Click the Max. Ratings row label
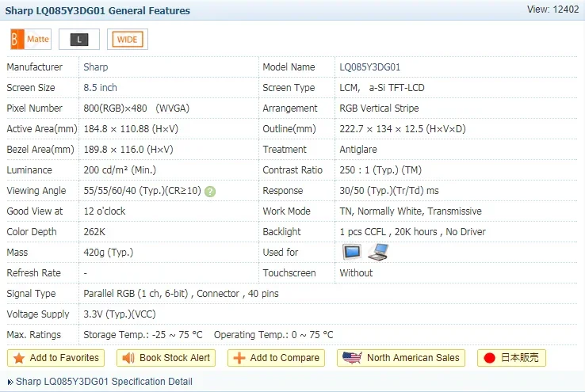This screenshot has height=392, width=585. [33, 335]
